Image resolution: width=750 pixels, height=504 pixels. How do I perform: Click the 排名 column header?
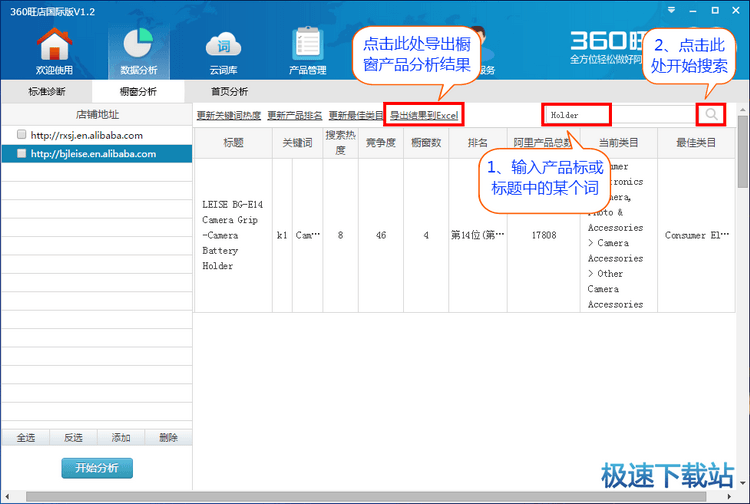coord(478,142)
